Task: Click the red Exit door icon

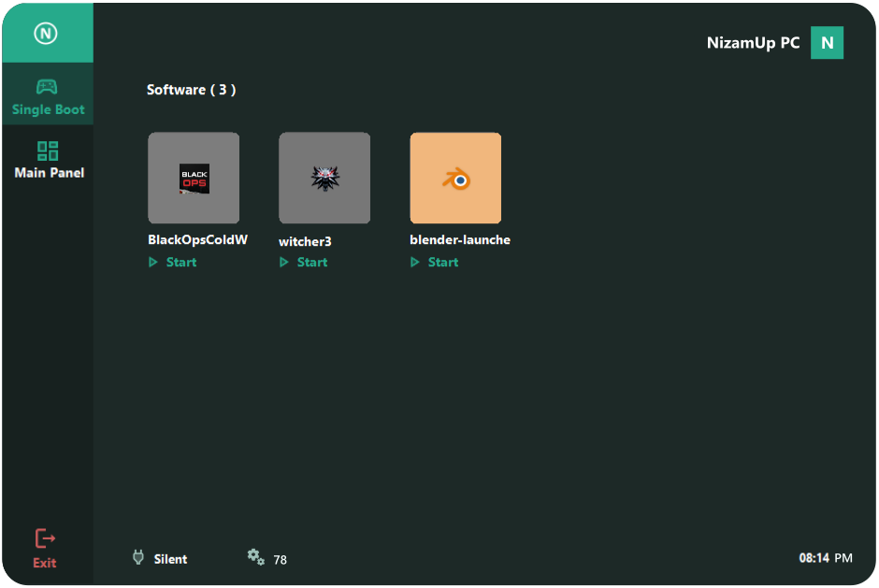Action: pyautogui.click(x=45, y=538)
